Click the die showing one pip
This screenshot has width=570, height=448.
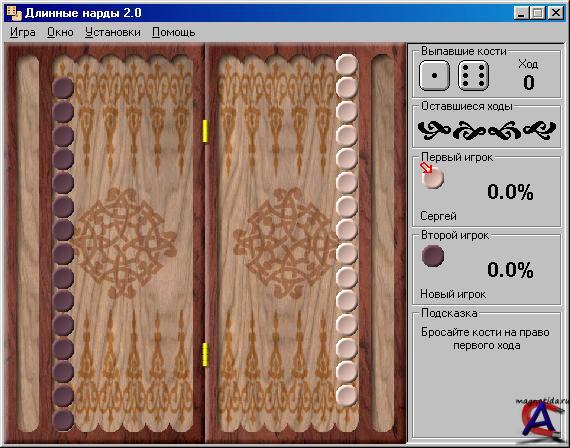pyautogui.click(x=434, y=76)
